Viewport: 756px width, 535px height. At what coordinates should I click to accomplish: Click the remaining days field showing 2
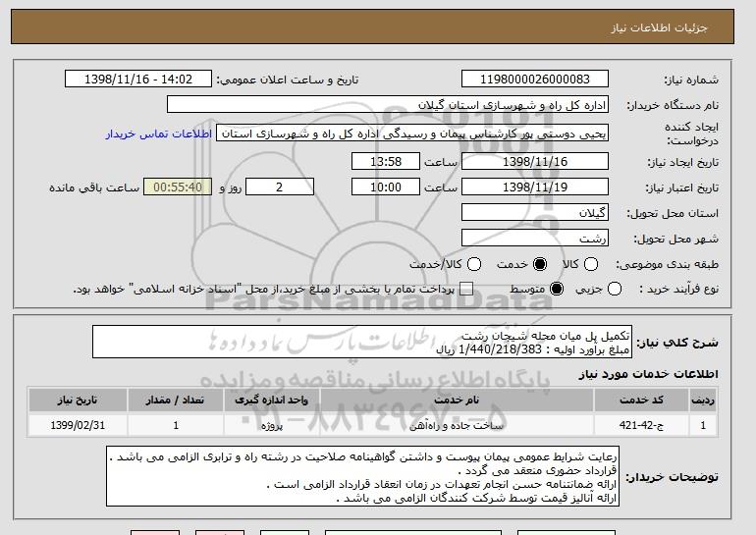pos(280,187)
